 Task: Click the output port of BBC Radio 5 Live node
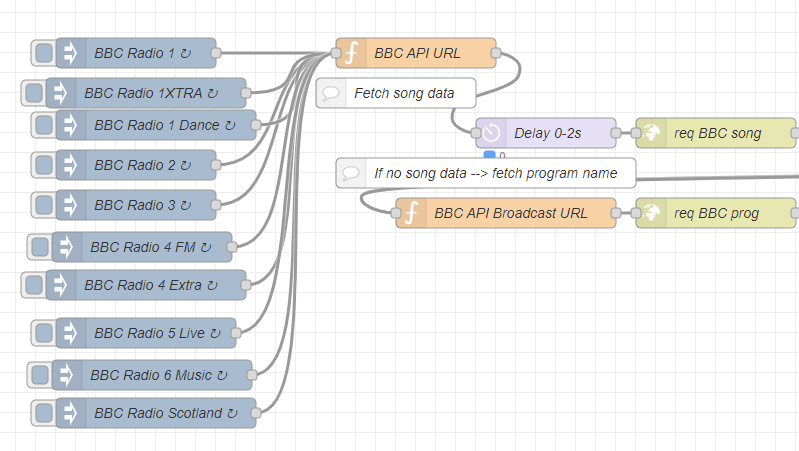[x=236, y=333]
